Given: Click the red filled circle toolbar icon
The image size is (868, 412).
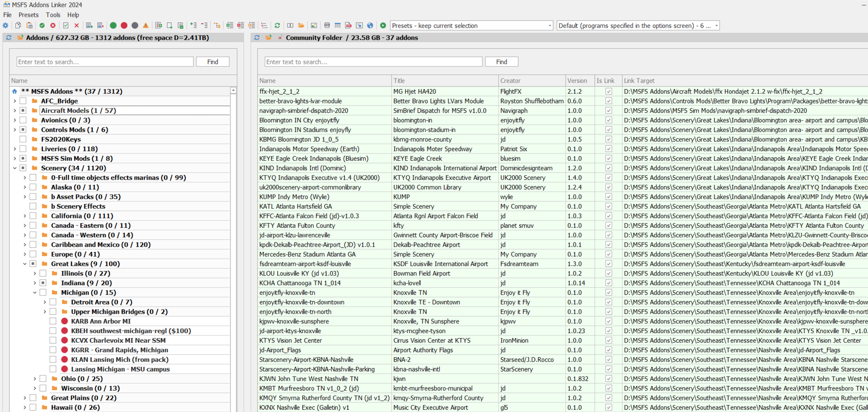Looking at the screenshot, I should click(x=124, y=25).
